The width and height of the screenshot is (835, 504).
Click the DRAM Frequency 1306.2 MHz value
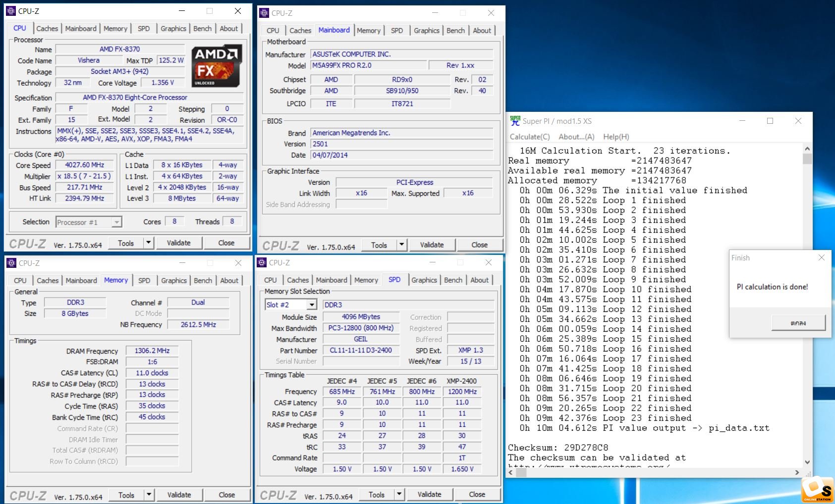point(152,351)
